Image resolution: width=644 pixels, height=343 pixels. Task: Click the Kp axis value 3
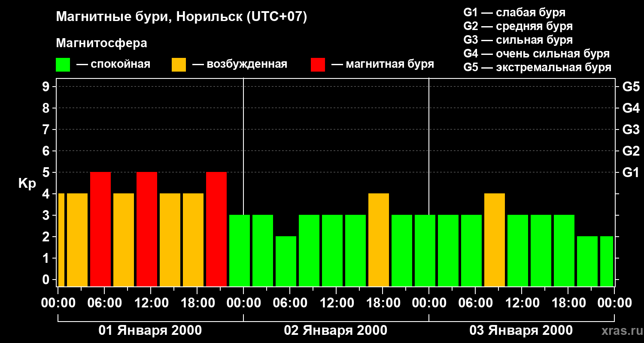47,215
